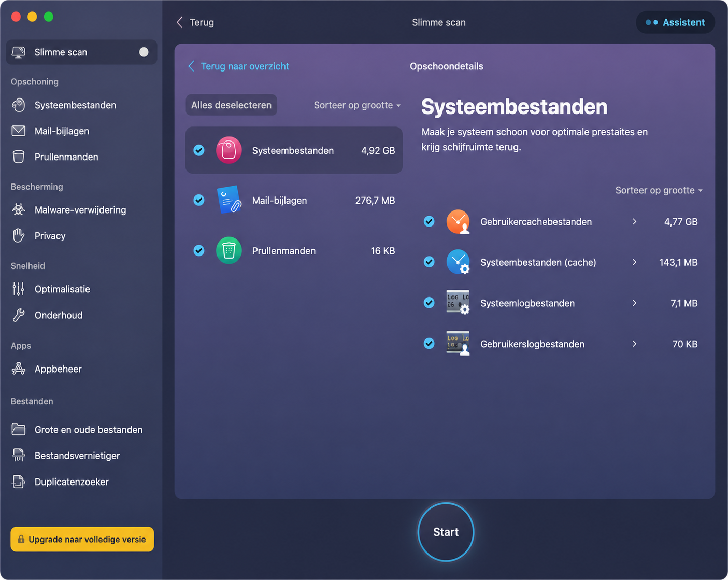This screenshot has width=728, height=580.
Task: Click the Malware-verwijdering biohazard icon
Action: pos(19,210)
